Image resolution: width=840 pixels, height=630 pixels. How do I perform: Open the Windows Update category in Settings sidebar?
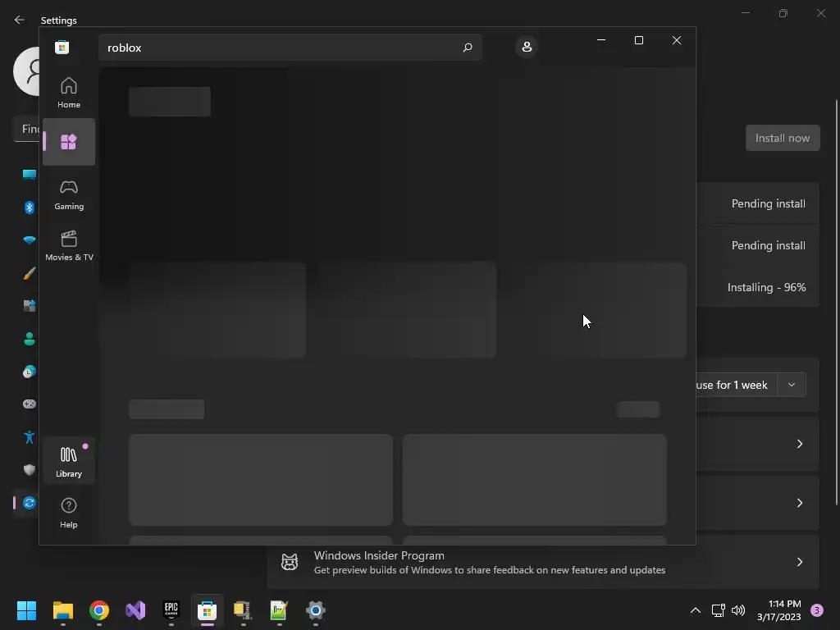[30, 503]
